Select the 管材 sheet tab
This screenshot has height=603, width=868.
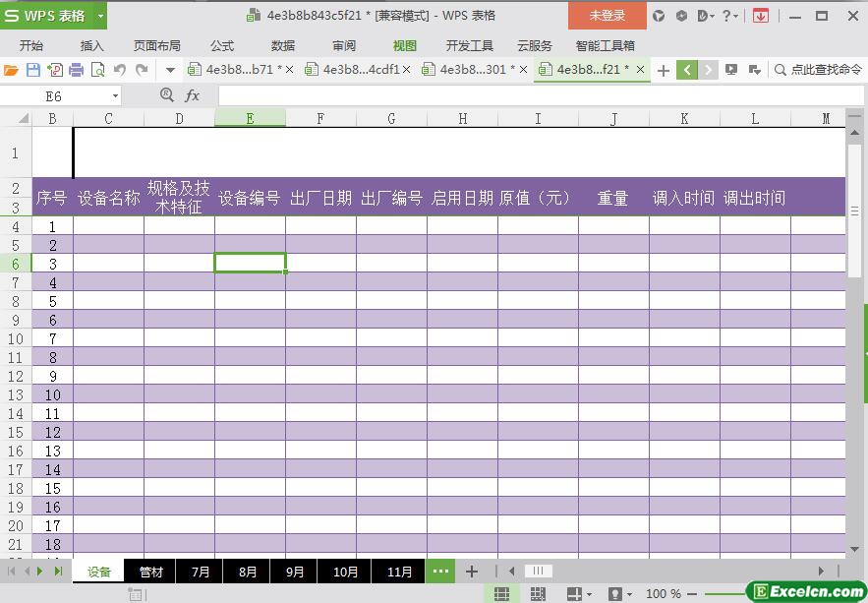click(150, 572)
